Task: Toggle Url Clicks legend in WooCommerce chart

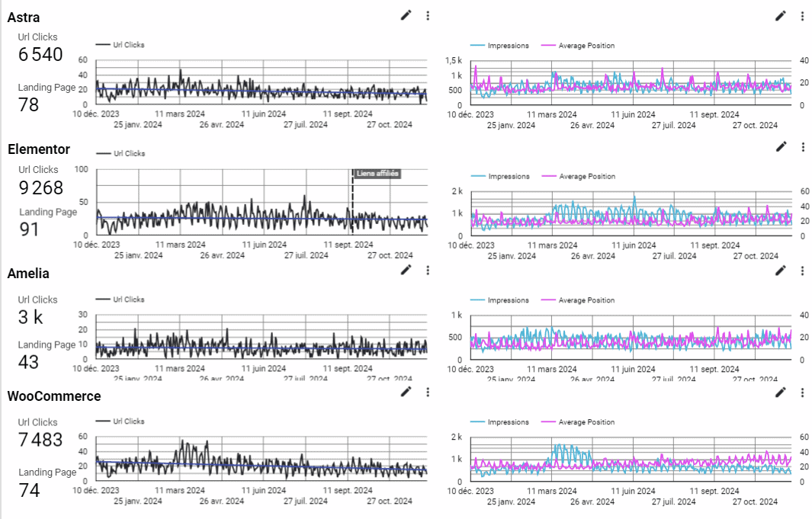Action: [128, 421]
